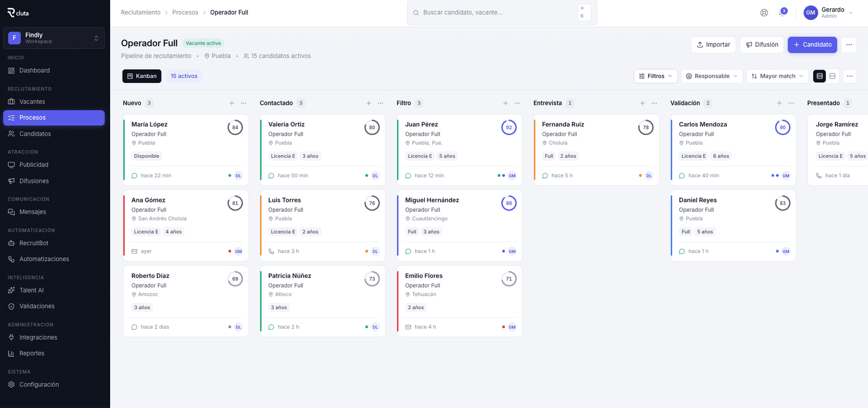Viewport: 868px width, 408px height.
Task: Open Talent AI in the sidebar
Action: click(54, 290)
